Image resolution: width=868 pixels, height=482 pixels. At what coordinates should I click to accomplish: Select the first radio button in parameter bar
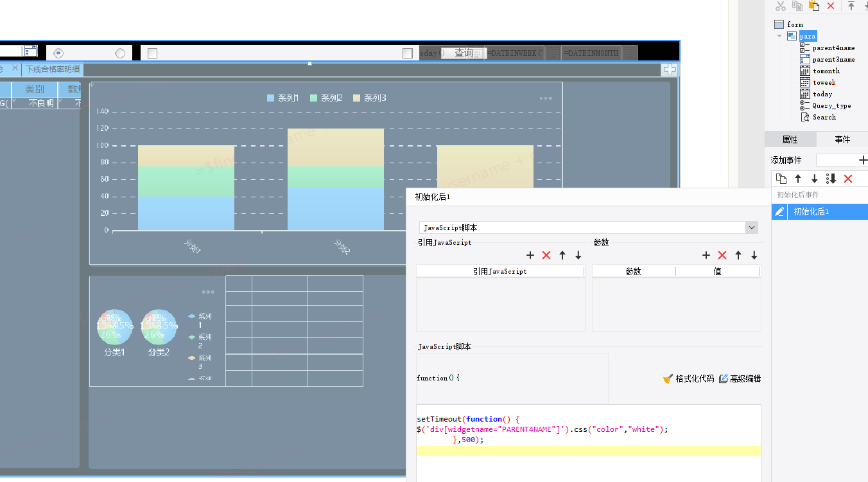[x=58, y=53]
